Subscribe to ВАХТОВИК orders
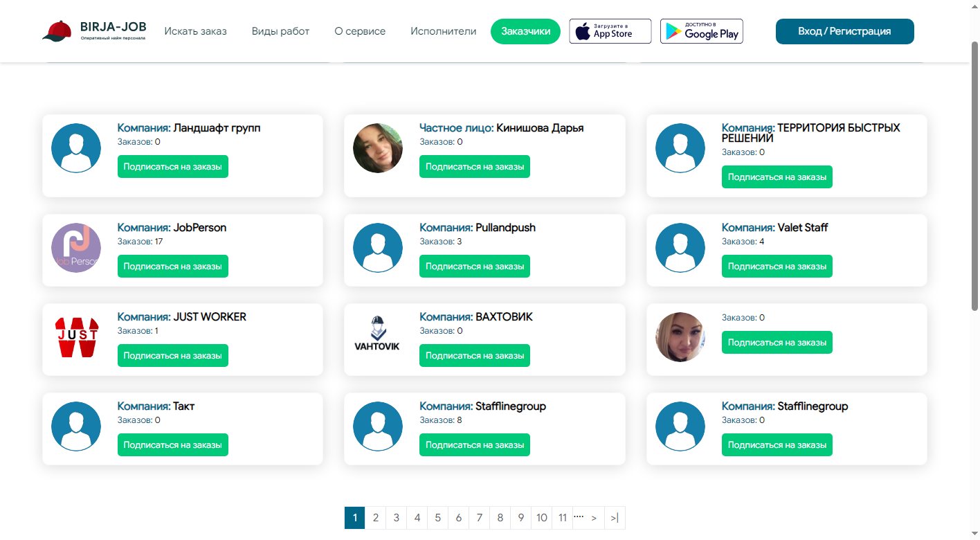Viewport: 980px width, 540px height. coord(475,355)
